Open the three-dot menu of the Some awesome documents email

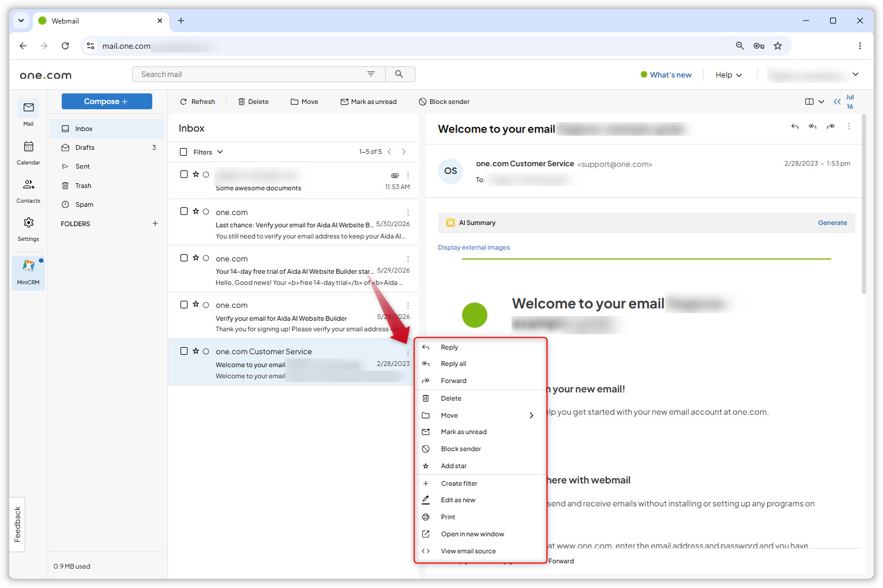(408, 176)
